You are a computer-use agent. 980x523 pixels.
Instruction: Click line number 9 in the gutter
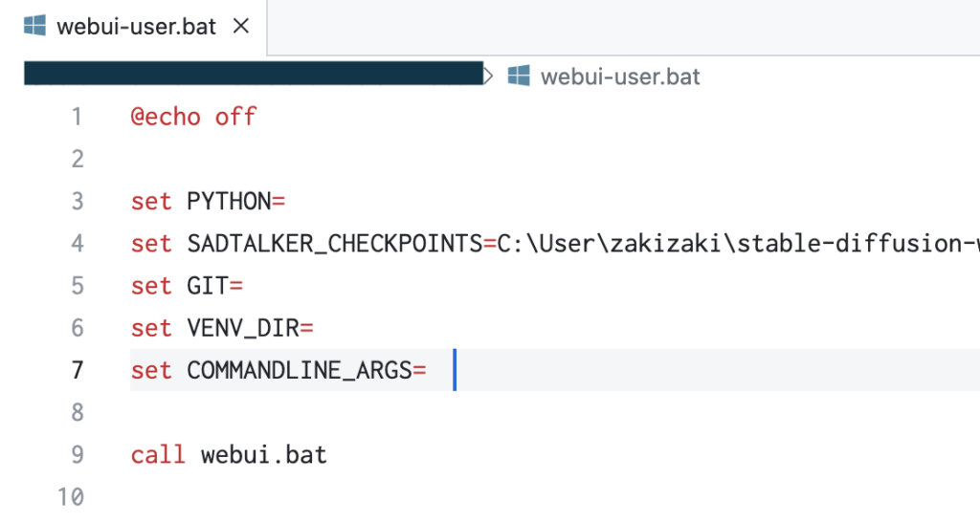(77, 454)
